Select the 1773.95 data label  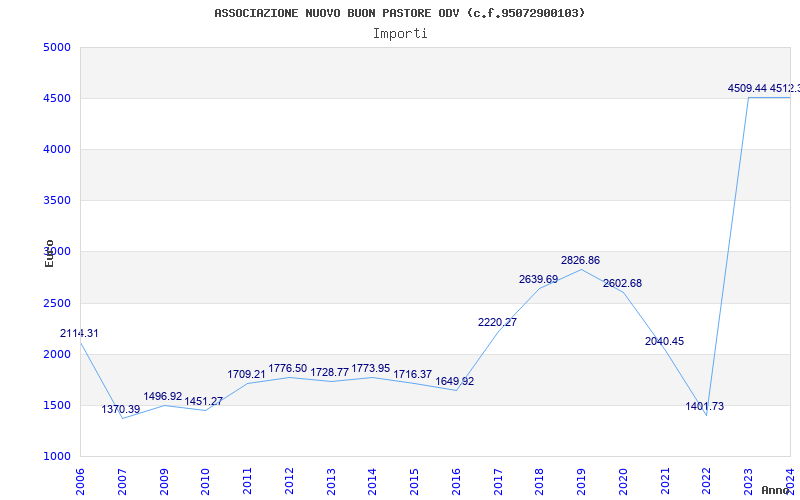coord(371,368)
